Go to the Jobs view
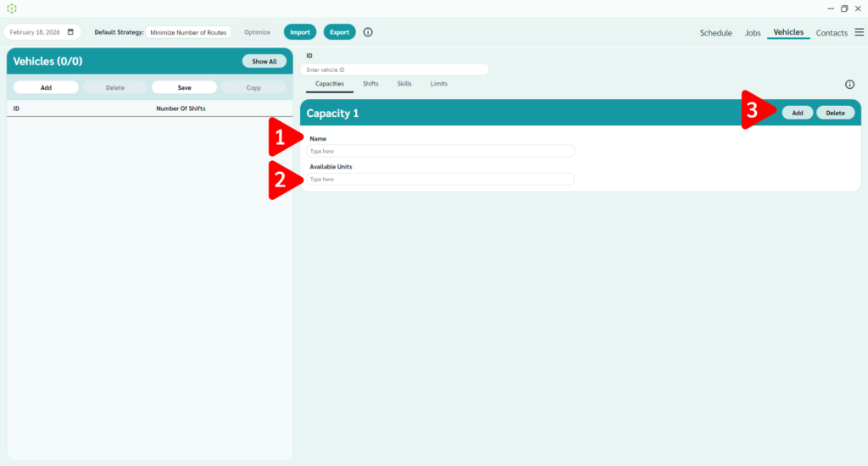Image resolution: width=868 pixels, height=466 pixels. click(752, 33)
